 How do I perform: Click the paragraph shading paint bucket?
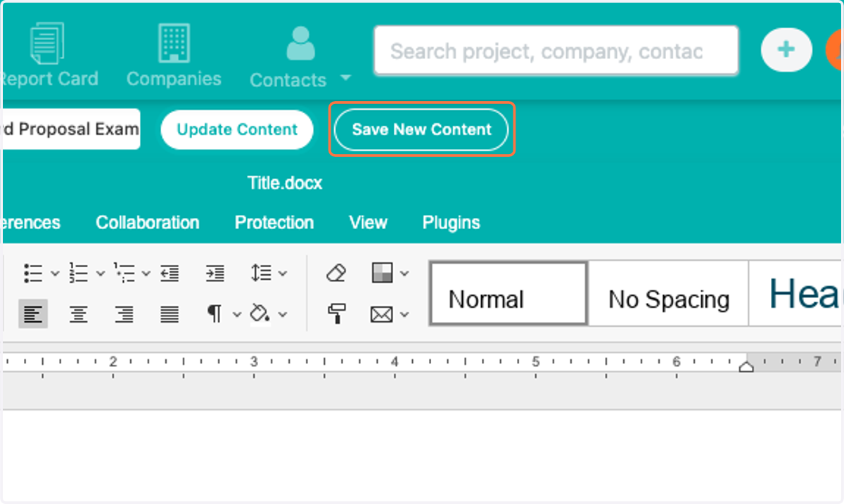[261, 314]
